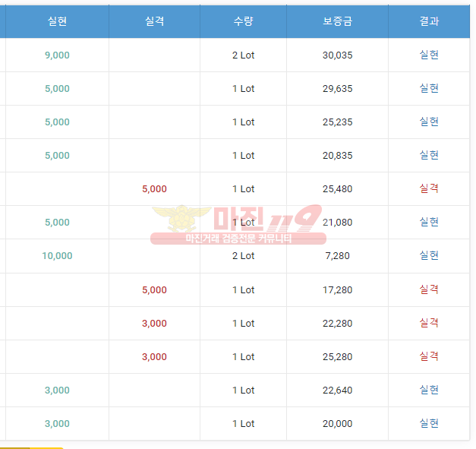Click 실현 amount 5,000 in 25,235 row
Viewport: 476px width, 449px height.
pos(57,122)
